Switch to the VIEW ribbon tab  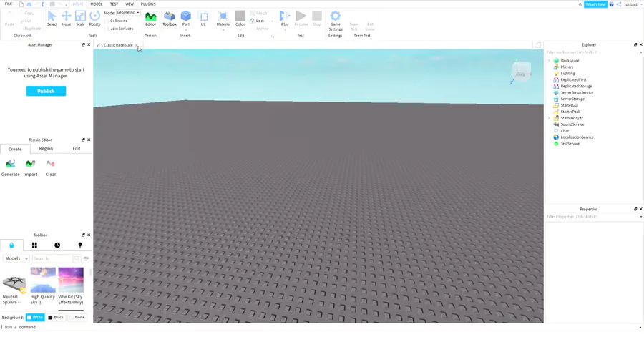tap(130, 4)
